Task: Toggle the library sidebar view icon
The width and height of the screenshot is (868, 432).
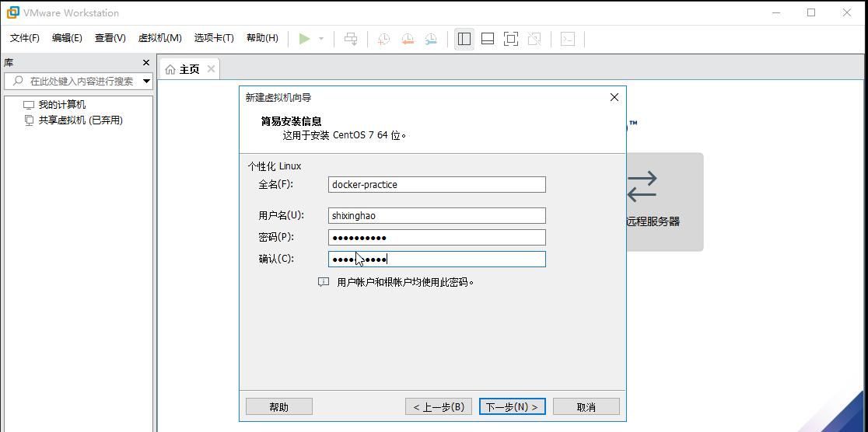Action: tap(464, 39)
